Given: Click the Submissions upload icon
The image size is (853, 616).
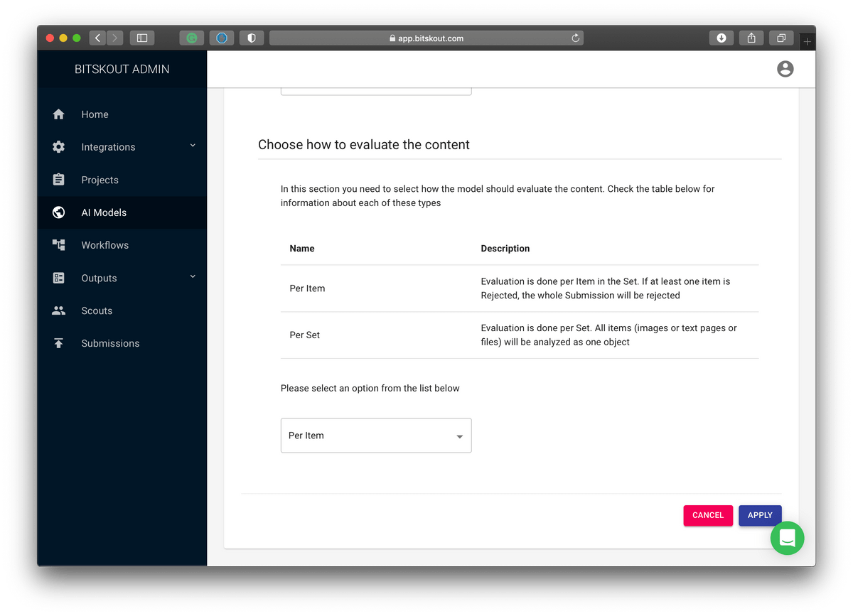Looking at the screenshot, I should click(59, 343).
